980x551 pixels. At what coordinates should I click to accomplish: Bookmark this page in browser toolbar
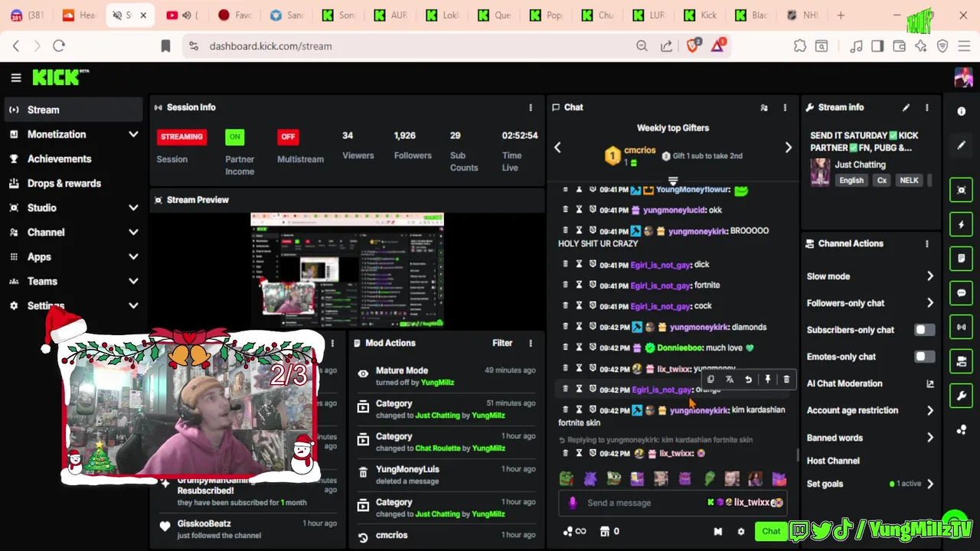tap(165, 46)
